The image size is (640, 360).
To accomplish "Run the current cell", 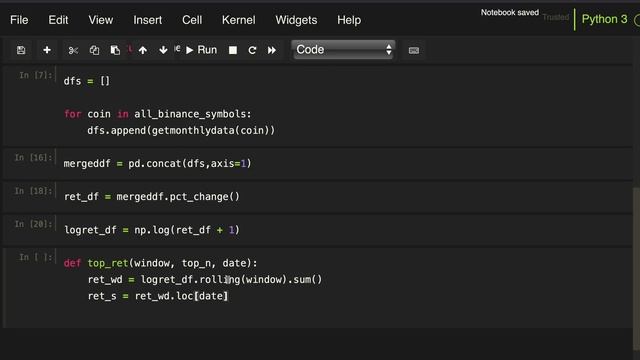I will pos(202,50).
